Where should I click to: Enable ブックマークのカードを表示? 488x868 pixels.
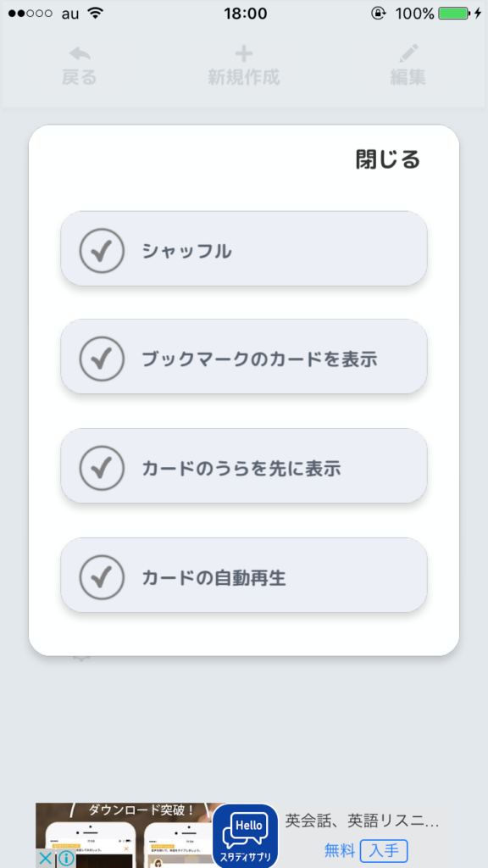(x=244, y=357)
